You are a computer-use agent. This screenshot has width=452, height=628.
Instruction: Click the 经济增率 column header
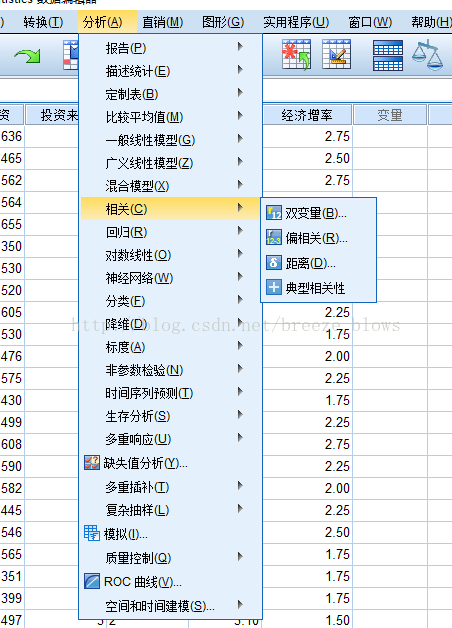(x=307, y=115)
